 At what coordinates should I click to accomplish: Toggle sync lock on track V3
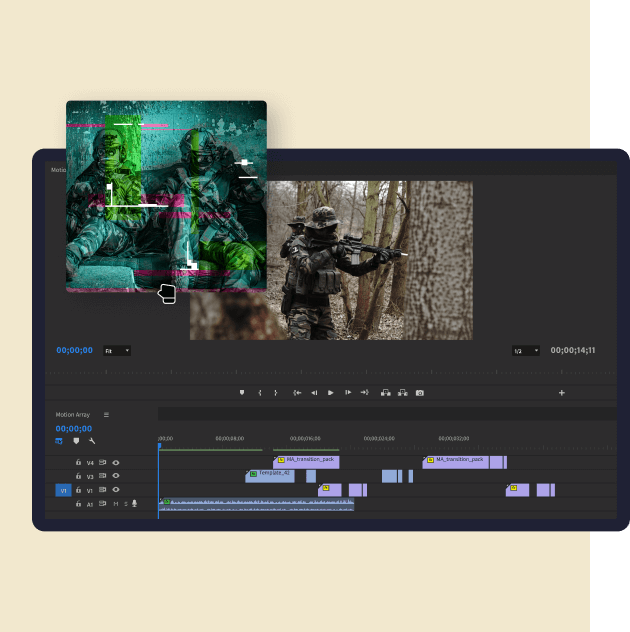point(103,476)
